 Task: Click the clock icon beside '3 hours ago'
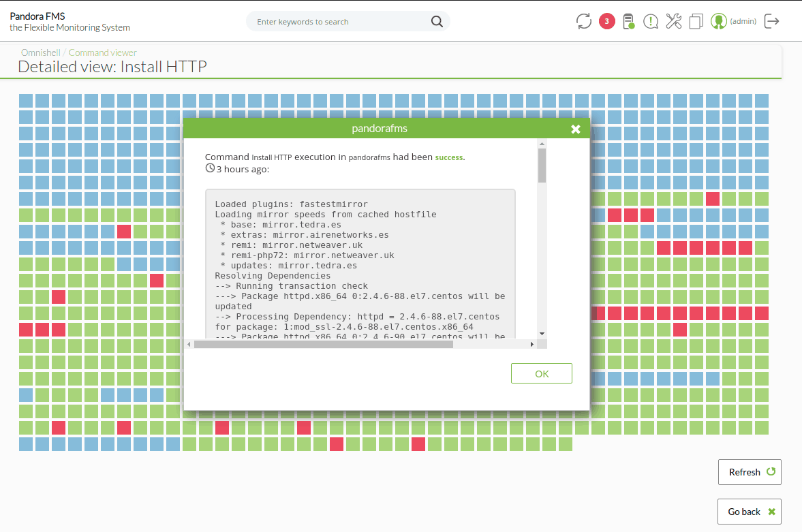coord(210,168)
